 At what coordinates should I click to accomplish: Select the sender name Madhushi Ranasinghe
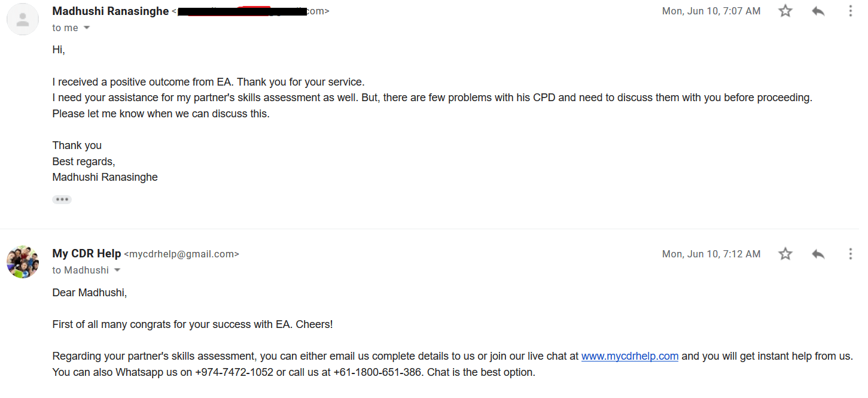[x=110, y=10]
